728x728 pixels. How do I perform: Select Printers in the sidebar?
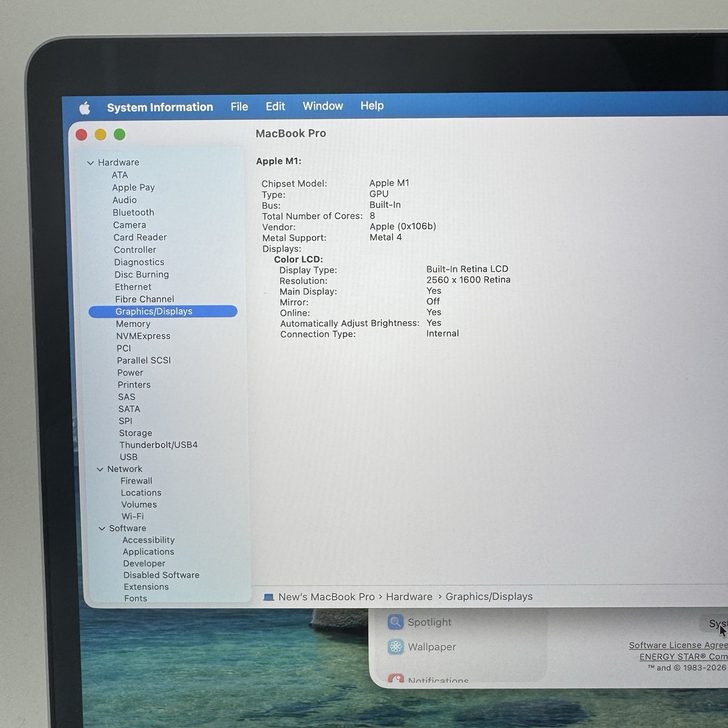point(134,385)
